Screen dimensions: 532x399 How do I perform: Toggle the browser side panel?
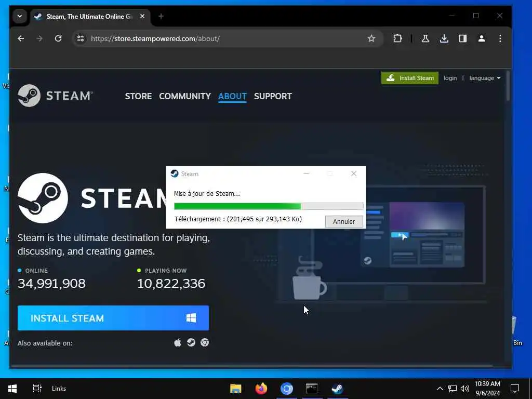[x=463, y=38]
